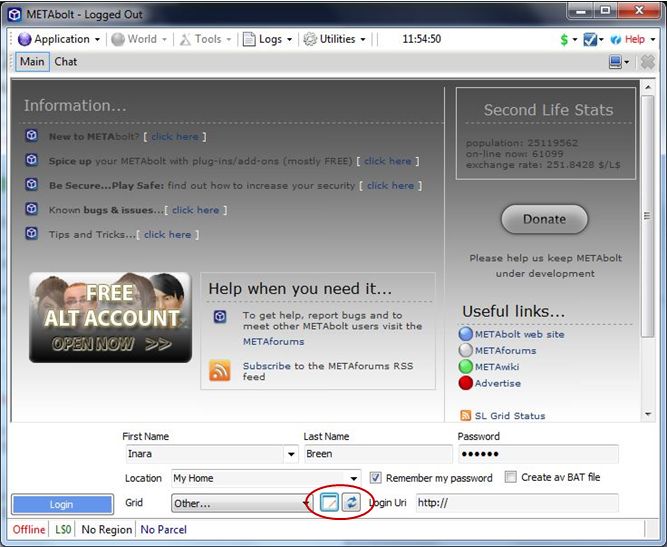The height and width of the screenshot is (547, 667).
Task: Uncheck Remember my password
Action: tap(376, 478)
